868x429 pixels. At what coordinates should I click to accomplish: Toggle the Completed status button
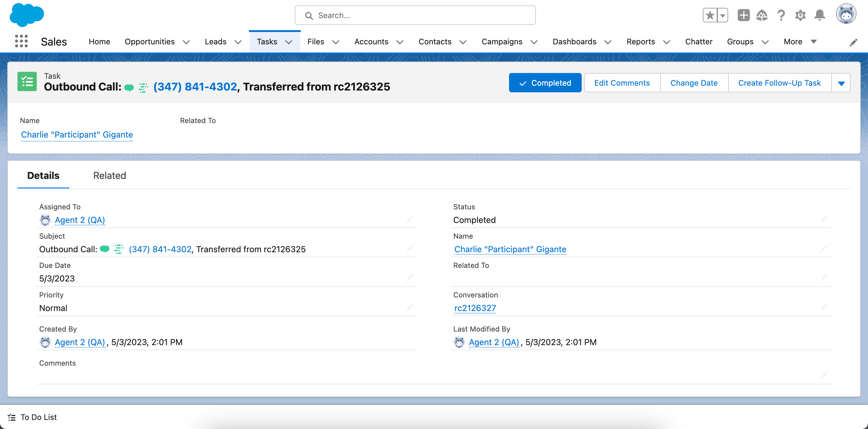[545, 83]
